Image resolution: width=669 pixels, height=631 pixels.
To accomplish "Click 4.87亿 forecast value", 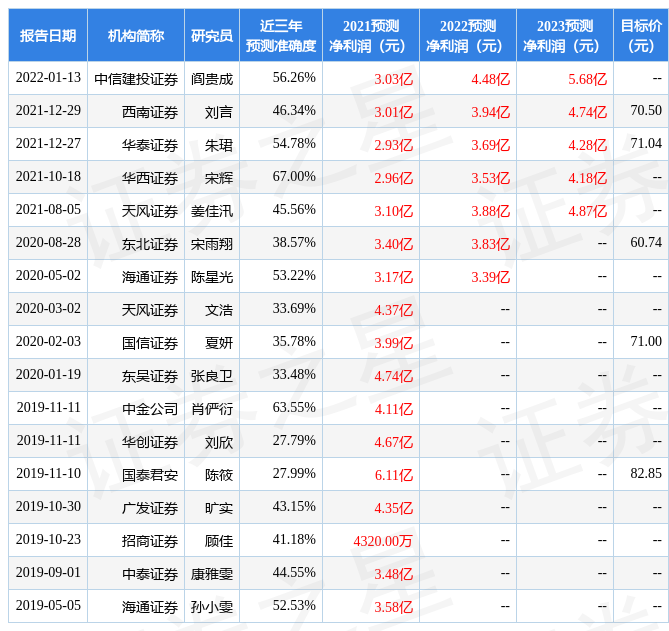I will click(587, 211).
